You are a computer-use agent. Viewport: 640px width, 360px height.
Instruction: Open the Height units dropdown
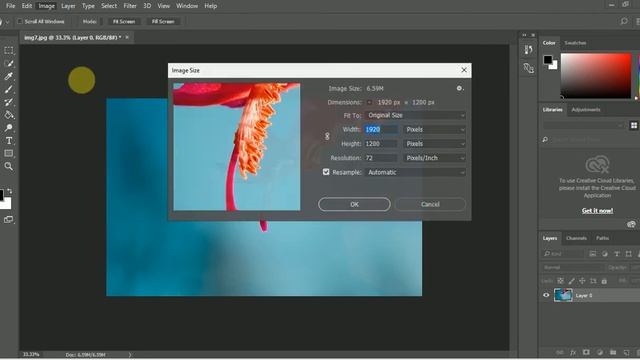click(434, 144)
